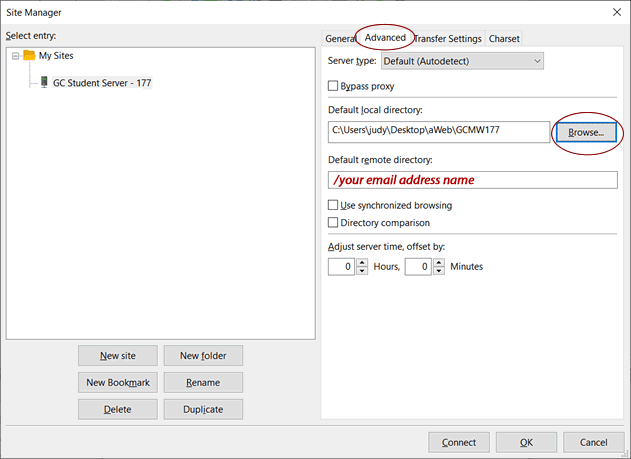Click the Default local directory field
This screenshot has height=459, width=631.
pos(439,132)
